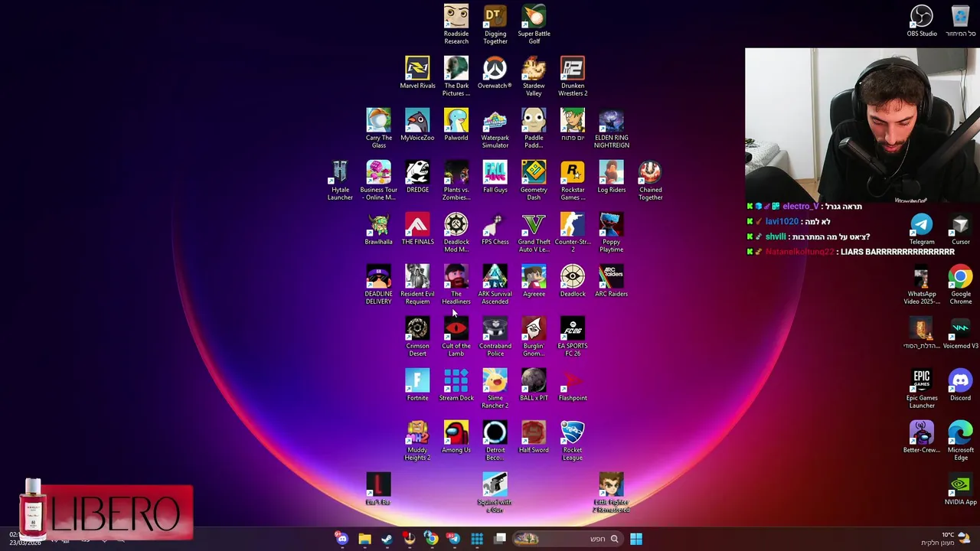Open File Explorer in the taskbar
This screenshot has height=551, width=980.
[364, 539]
